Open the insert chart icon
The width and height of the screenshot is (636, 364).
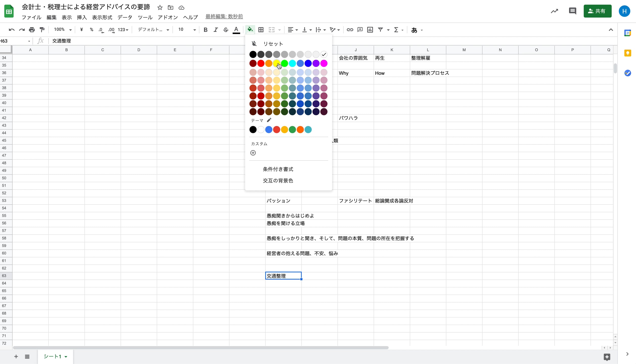[370, 30]
